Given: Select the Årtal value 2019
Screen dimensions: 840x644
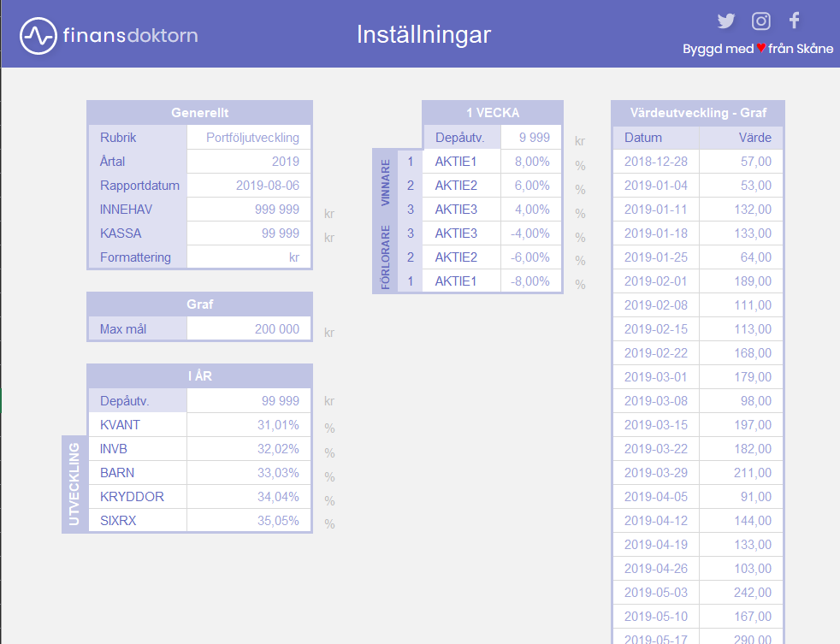Looking at the screenshot, I should [x=249, y=162].
